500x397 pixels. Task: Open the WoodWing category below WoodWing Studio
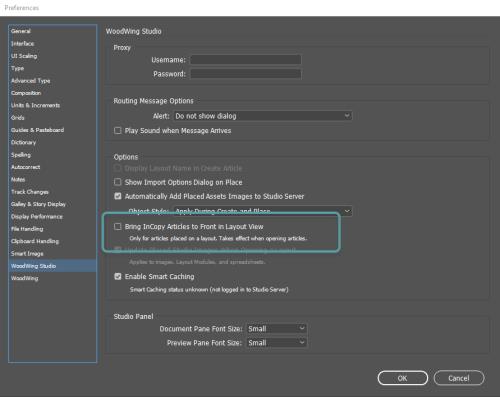pyautogui.click(x=24, y=278)
